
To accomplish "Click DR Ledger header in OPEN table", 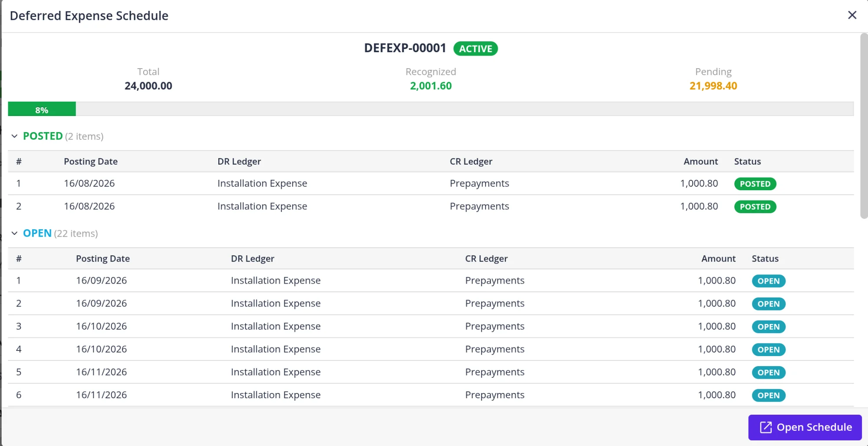I will [x=253, y=259].
